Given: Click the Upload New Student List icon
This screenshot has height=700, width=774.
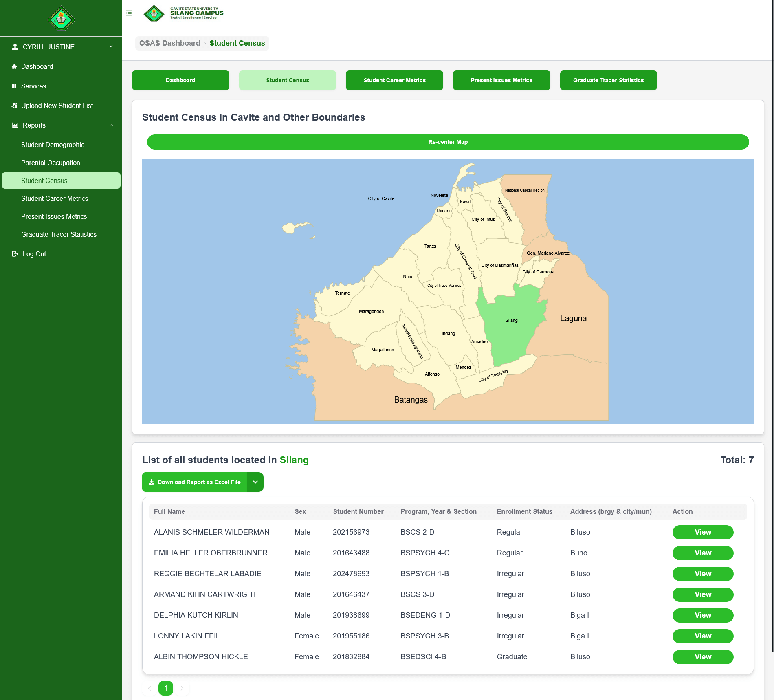Looking at the screenshot, I should [14, 106].
